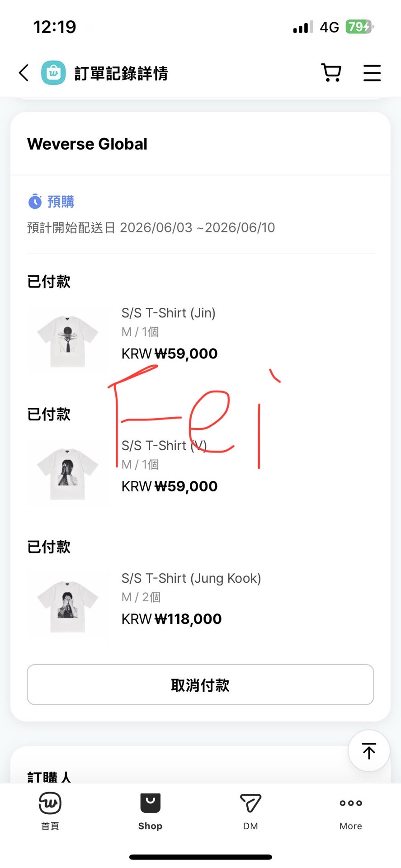This screenshot has height=868, width=401.
Task: Open the Jung Kook T-shirt thumbnail
Action: (x=68, y=606)
